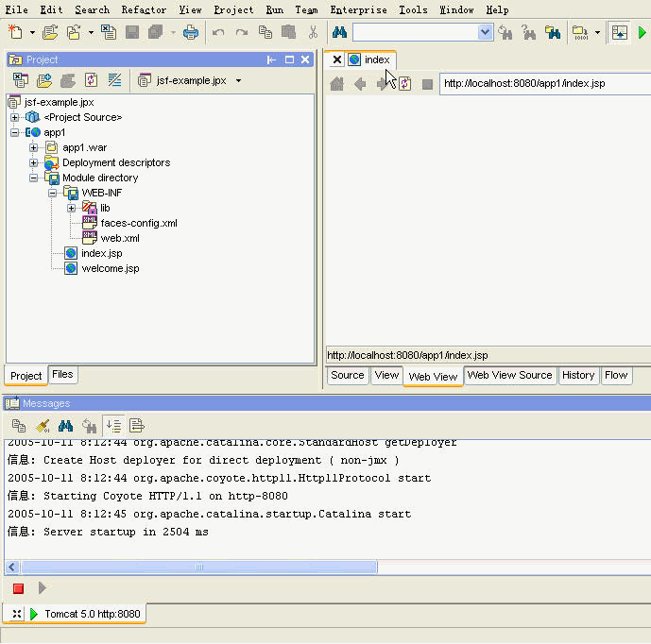Collapse the WEB-INF folder node
651x644 pixels.
point(52,193)
